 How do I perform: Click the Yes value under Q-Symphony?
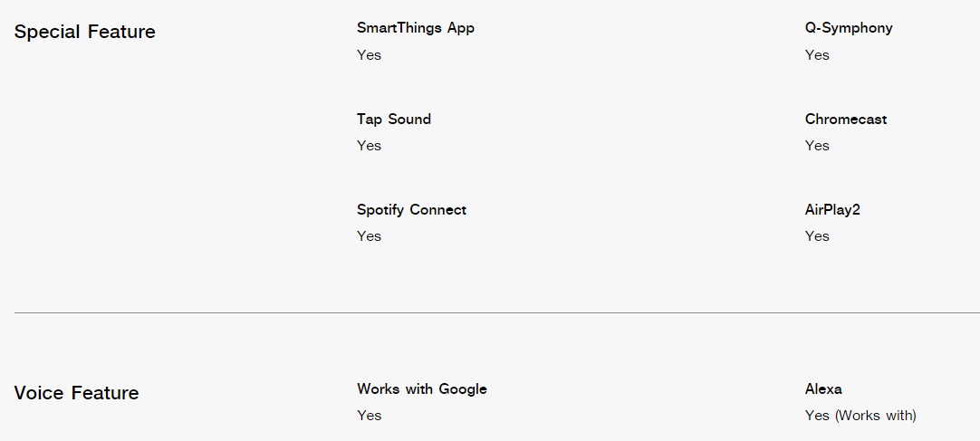click(x=817, y=55)
